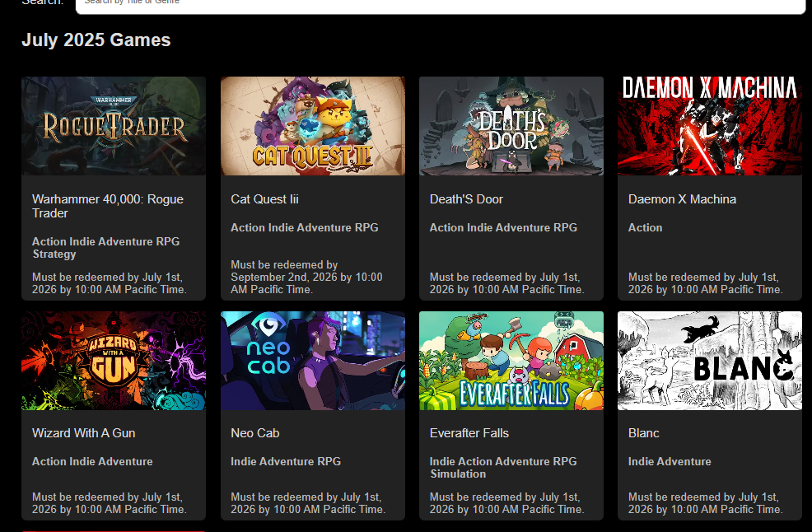This screenshot has width=812, height=532.
Task: Click Daemon X Machina's Action genre
Action: (646, 227)
